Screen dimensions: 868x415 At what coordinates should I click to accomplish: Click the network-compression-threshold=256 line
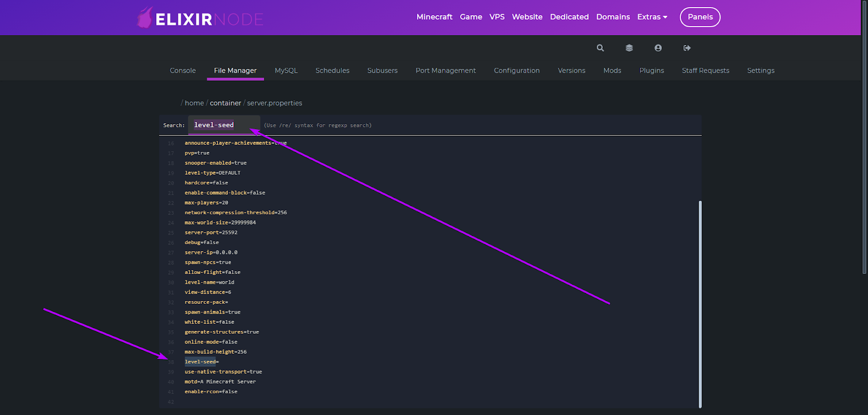pyautogui.click(x=235, y=213)
